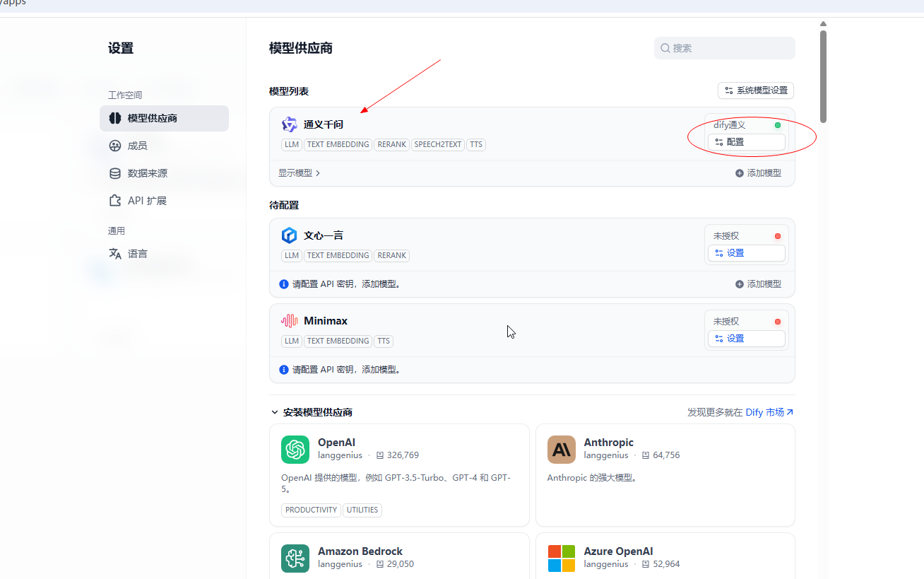Click the members icon beside 成员
The width and height of the screenshot is (924, 579).
click(x=115, y=146)
